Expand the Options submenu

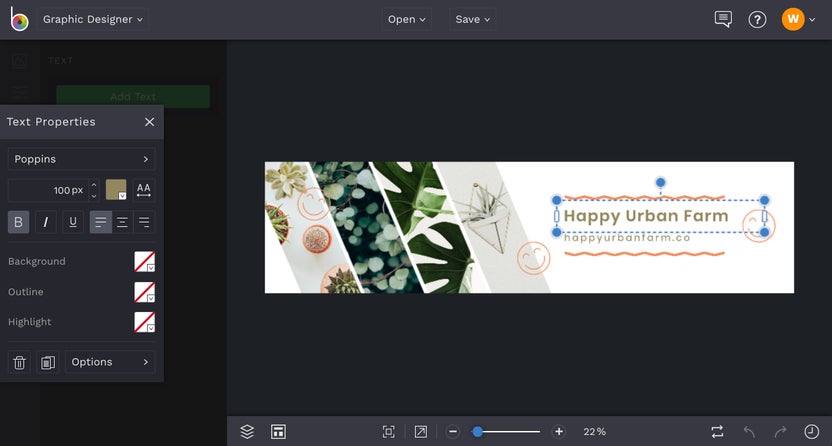click(x=110, y=362)
